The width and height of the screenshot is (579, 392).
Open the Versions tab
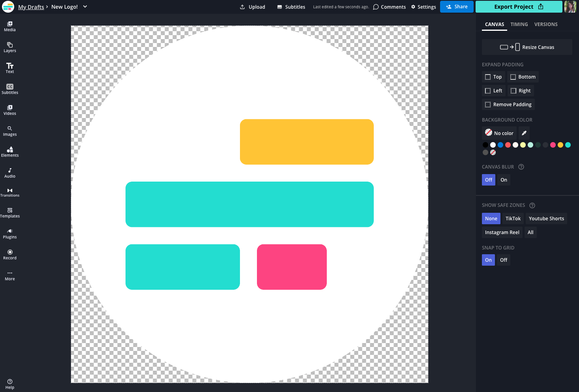coord(546,24)
